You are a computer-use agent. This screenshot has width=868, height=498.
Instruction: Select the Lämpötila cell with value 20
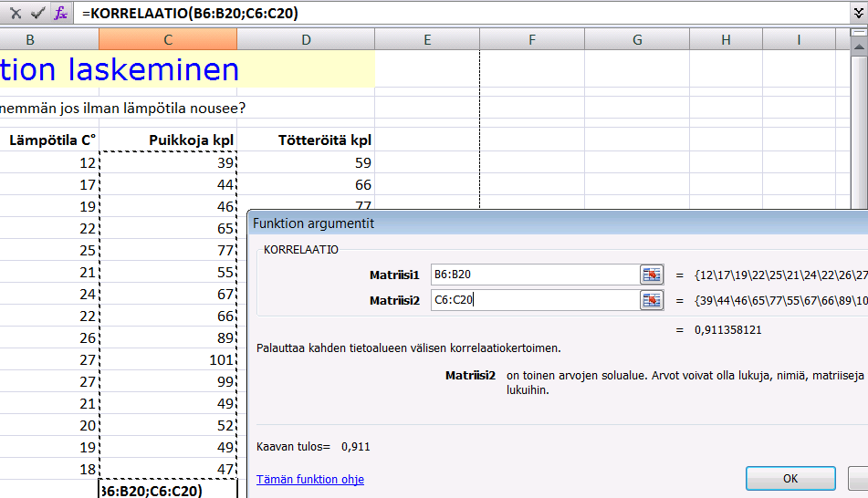pos(49,426)
